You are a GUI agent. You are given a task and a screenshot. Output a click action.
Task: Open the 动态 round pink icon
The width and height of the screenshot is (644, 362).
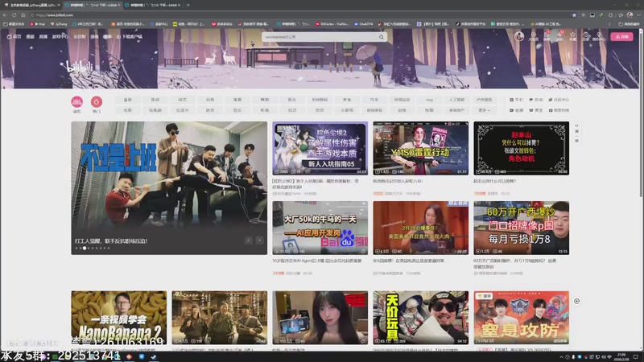(76, 102)
